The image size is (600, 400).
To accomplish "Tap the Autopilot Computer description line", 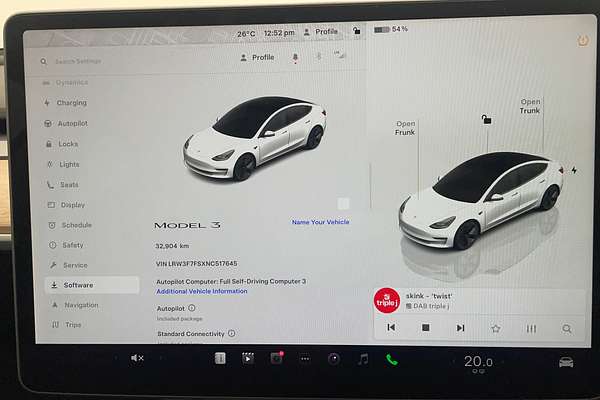I will click(231, 281).
